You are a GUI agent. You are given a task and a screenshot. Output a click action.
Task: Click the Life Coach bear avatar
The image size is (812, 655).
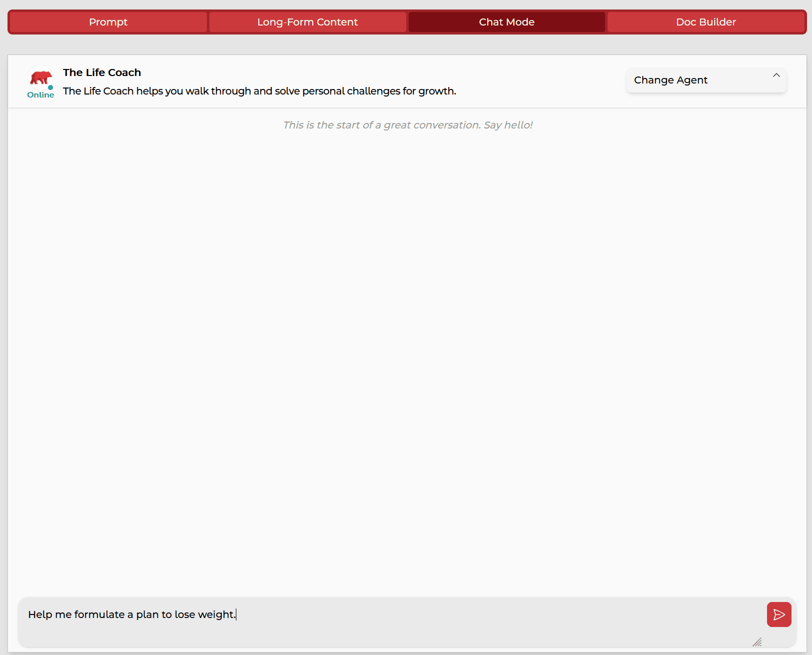tap(40, 77)
